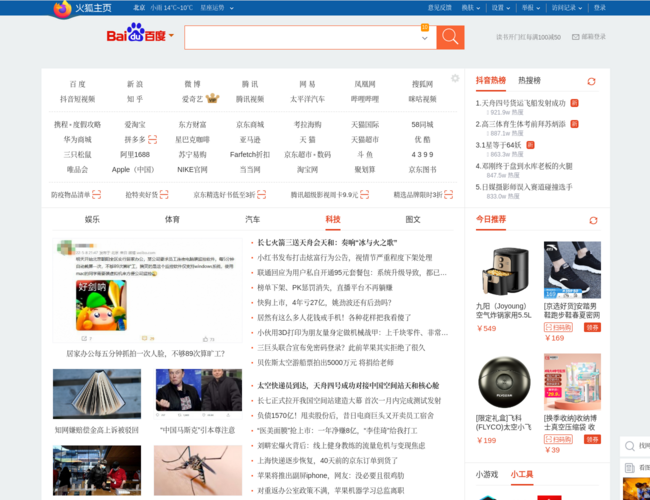Image resolution: width=650 pixels, height=500 pixels.
Task: Open the 设置 dropdown in the top bar
Action: tap(501, 8)
